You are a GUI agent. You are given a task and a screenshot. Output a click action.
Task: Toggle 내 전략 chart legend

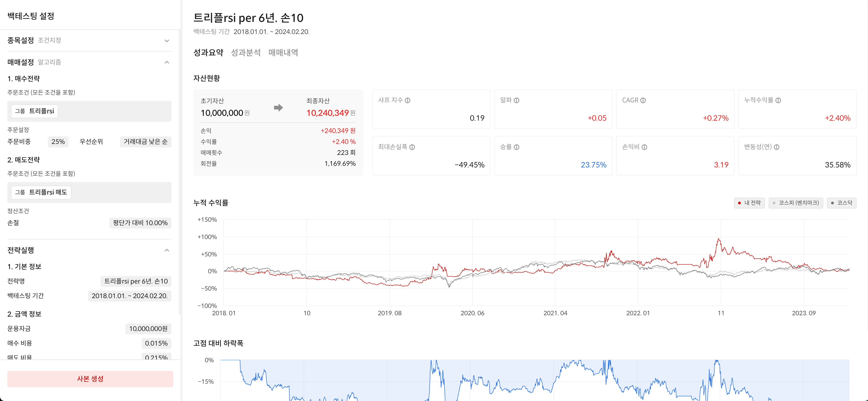[749, 203]
